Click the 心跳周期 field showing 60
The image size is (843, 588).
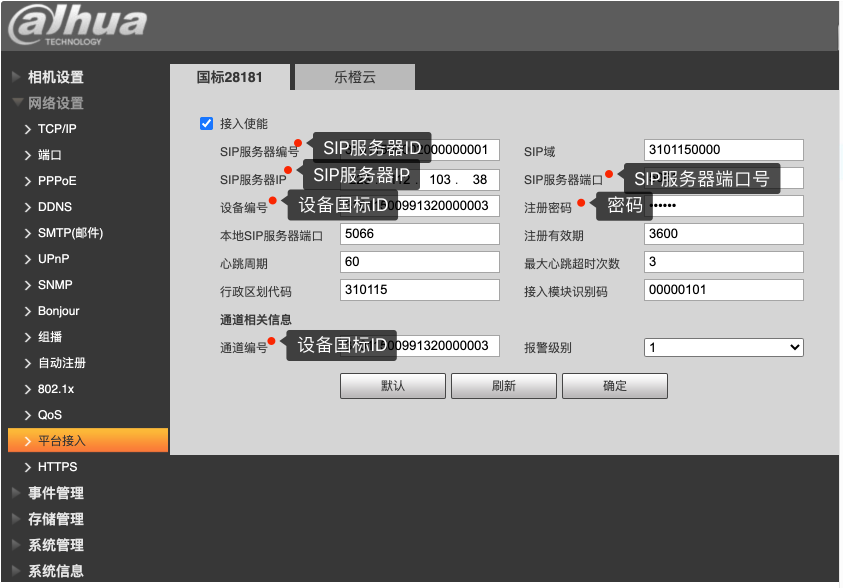(x=420, y=262)
